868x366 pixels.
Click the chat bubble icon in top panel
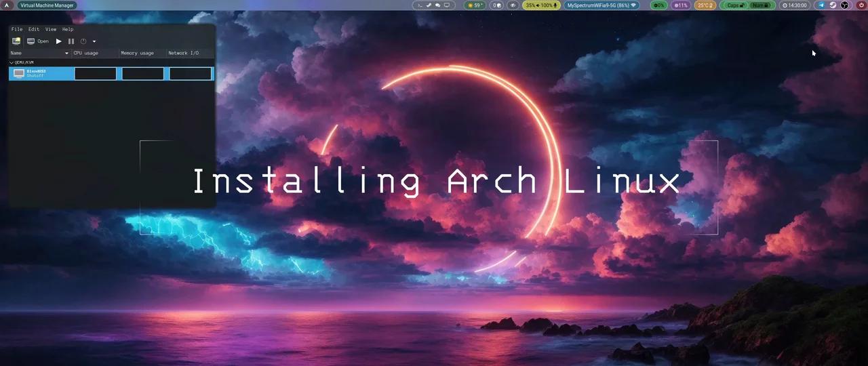[x=438, y=5]
